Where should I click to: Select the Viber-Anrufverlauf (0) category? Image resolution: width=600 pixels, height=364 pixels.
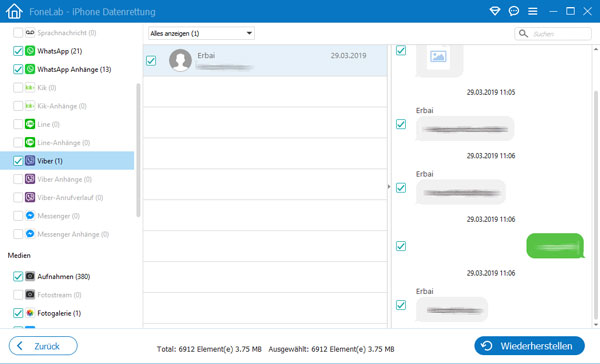[70, 198]
